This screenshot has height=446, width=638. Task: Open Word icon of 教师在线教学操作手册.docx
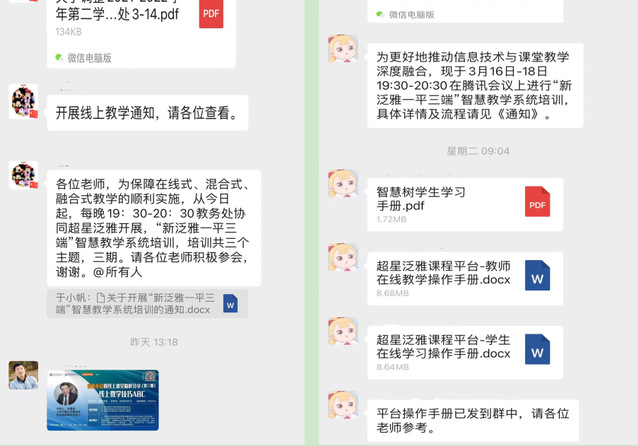[537, 275]
